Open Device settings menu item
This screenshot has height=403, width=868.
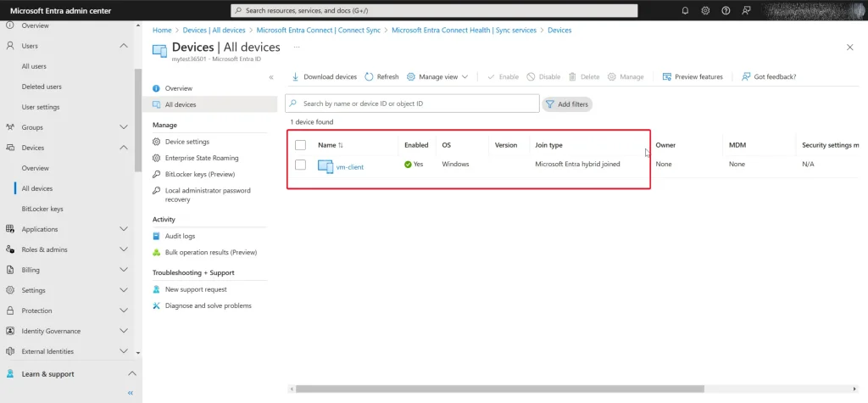coord(187,142)
